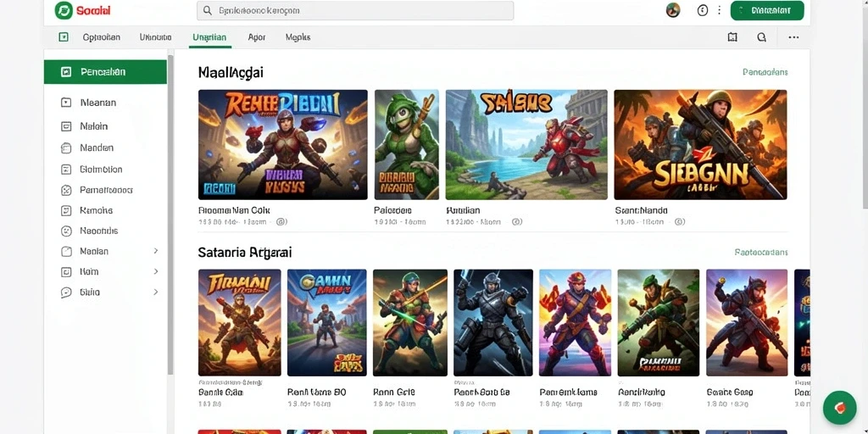The image size is (868, 434).
Task: Select Penceahan in the sidebar
Action: click(105, 72)
